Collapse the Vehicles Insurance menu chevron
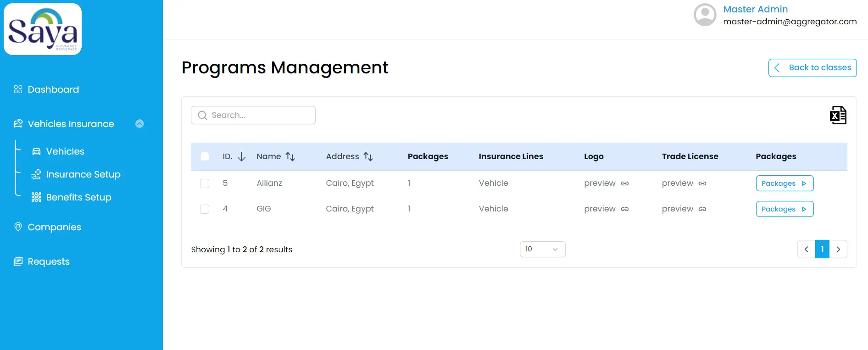This screenshot has width=868, height=350. [x=139, y=124]
